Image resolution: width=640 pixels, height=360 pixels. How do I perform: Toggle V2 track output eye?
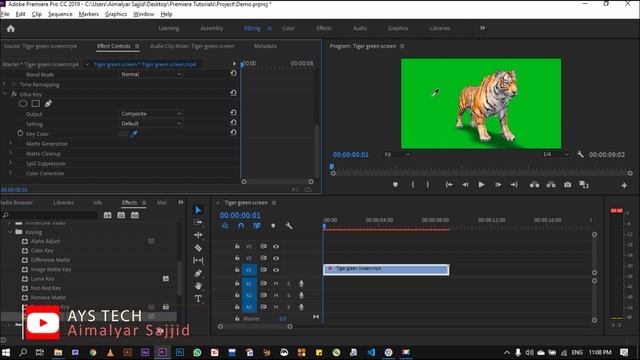point(276,258)
